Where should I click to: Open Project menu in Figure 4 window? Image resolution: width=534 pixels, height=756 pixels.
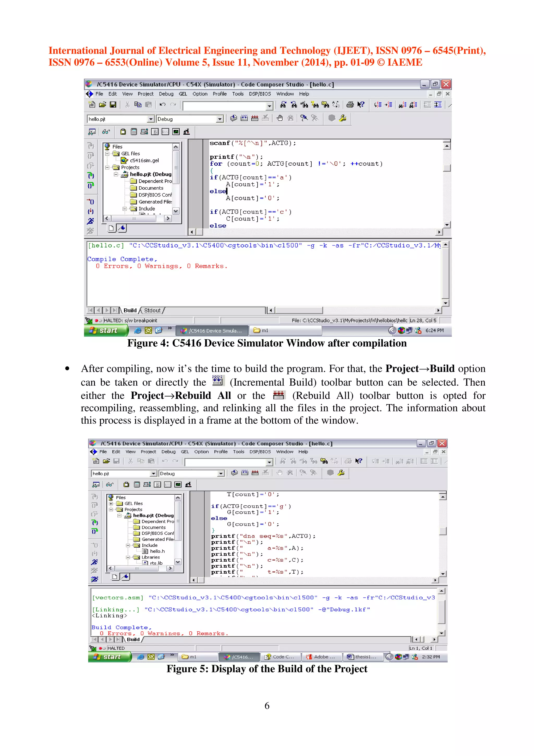[x=145, y=94]
